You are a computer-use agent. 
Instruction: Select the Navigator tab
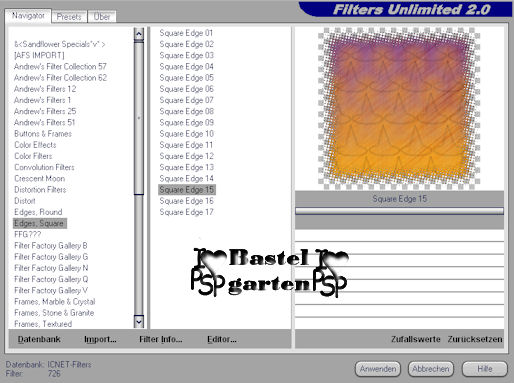click(28, 16)
